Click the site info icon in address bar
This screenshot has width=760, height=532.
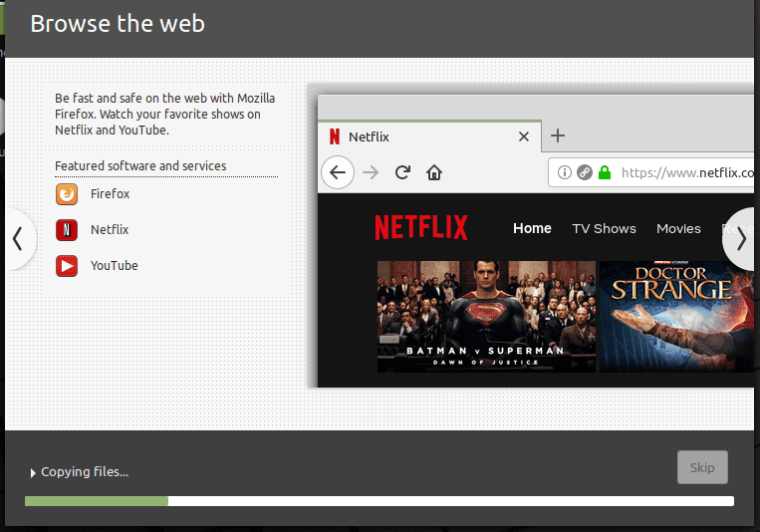click(x=564, y=172)
